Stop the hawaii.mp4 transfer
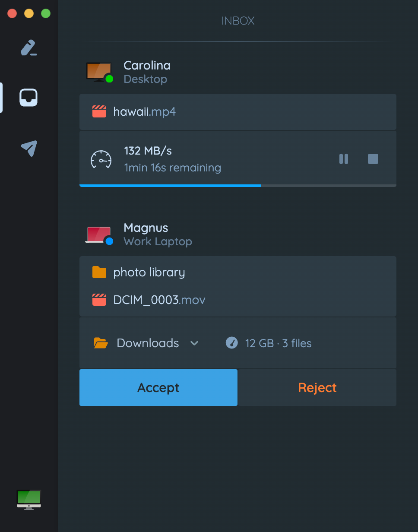This screenshot has width=418, height=532. (373, 159)
